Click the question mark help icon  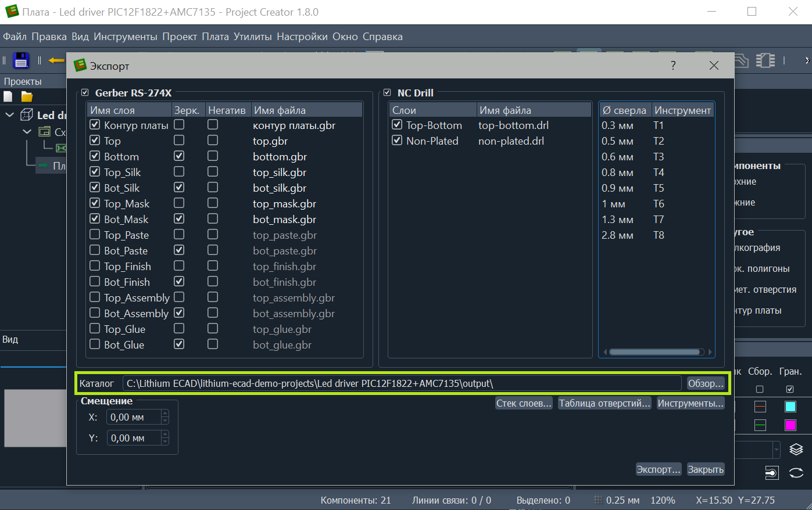[673, 66]
